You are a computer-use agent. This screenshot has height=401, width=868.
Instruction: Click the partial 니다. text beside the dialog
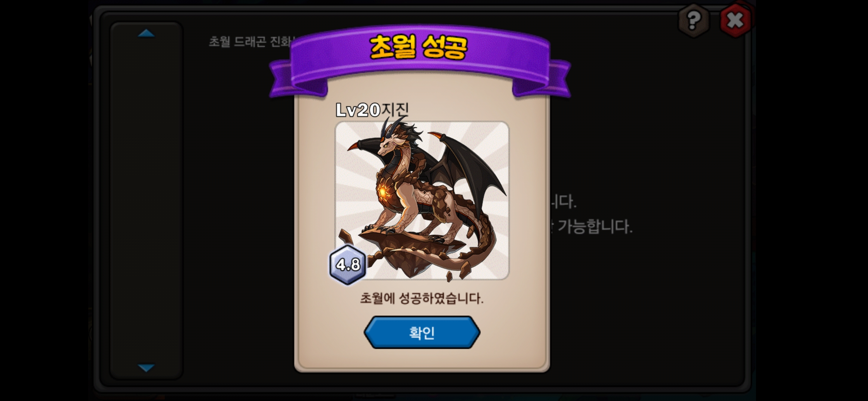(563, 202)
